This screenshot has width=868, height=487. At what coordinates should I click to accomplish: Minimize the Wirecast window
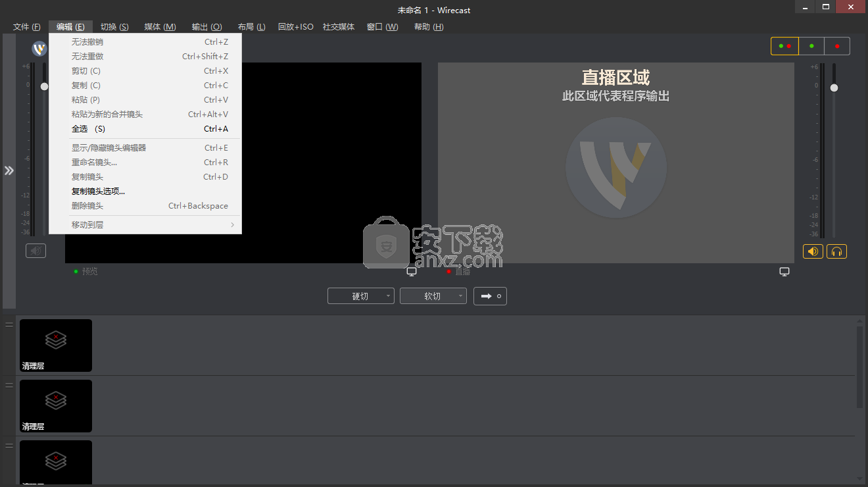point(806,7)
